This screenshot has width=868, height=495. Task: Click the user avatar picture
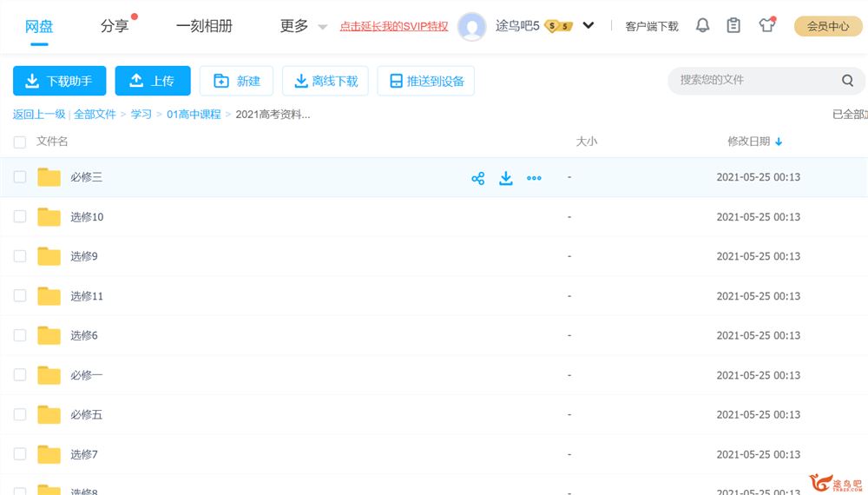tap(471, 26)
